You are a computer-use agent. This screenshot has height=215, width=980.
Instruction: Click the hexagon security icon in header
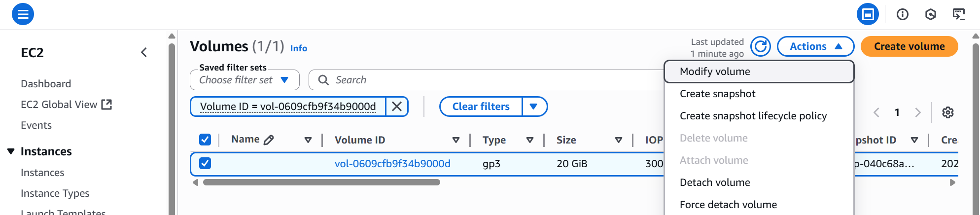click(930, 14)
